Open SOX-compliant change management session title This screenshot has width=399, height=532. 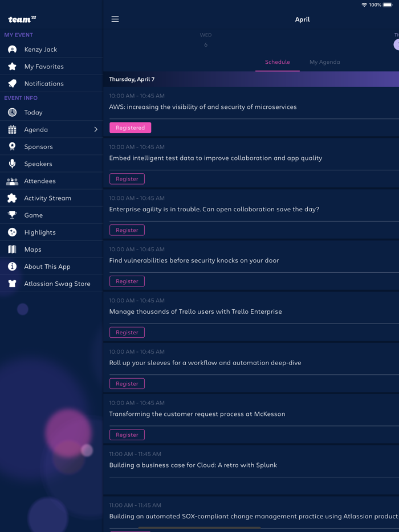(x=254, y=517)
